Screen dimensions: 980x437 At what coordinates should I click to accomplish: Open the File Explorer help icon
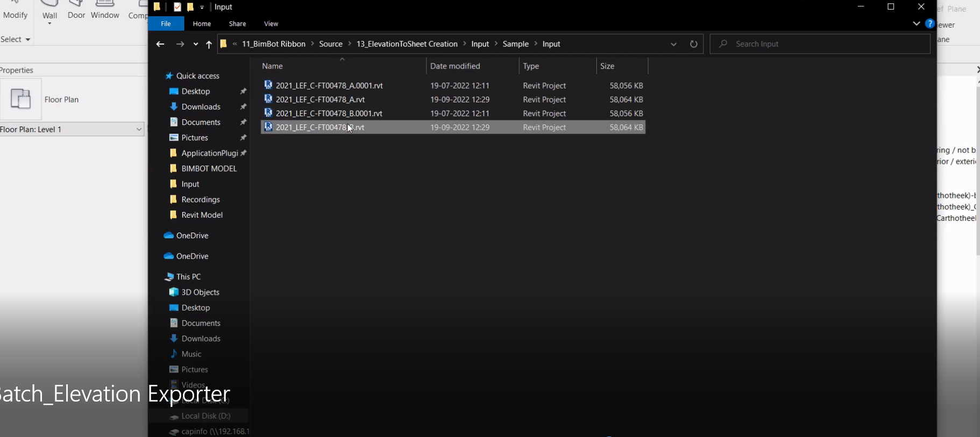(929, 24)
